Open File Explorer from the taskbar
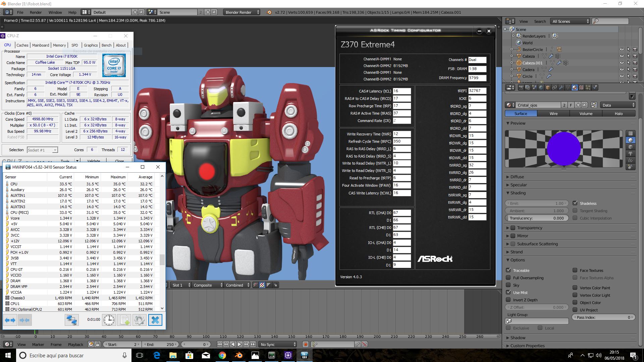The image size is (644, 362). (173, 355)
